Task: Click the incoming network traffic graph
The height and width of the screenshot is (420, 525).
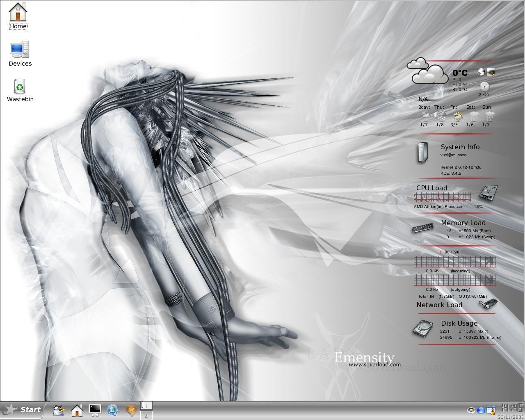Action: click(x=455, y=262)
